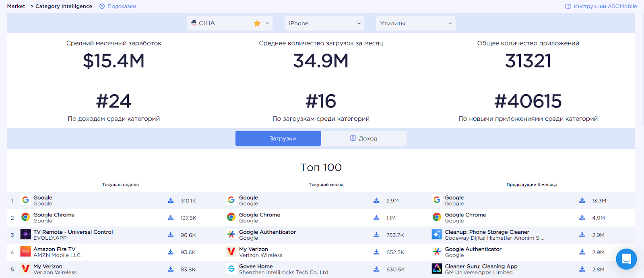Click the 34.9M monthly downloads value
644x278 pixels.
point(321,61)
